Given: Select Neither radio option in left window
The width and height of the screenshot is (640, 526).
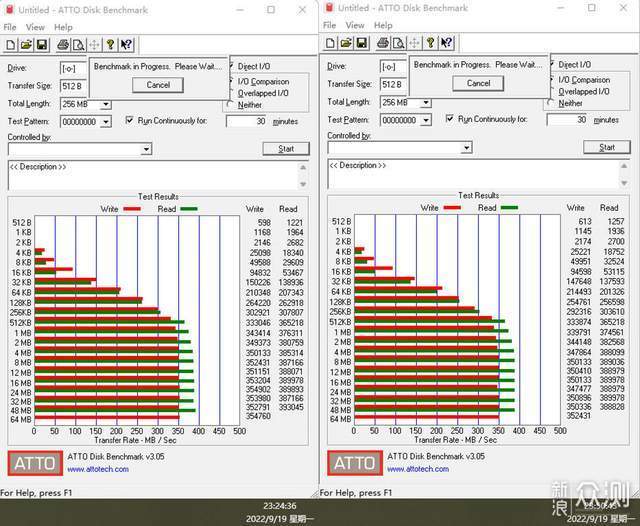Looking at the screenshot, I should pyautogui.click(x=230, y=105).
